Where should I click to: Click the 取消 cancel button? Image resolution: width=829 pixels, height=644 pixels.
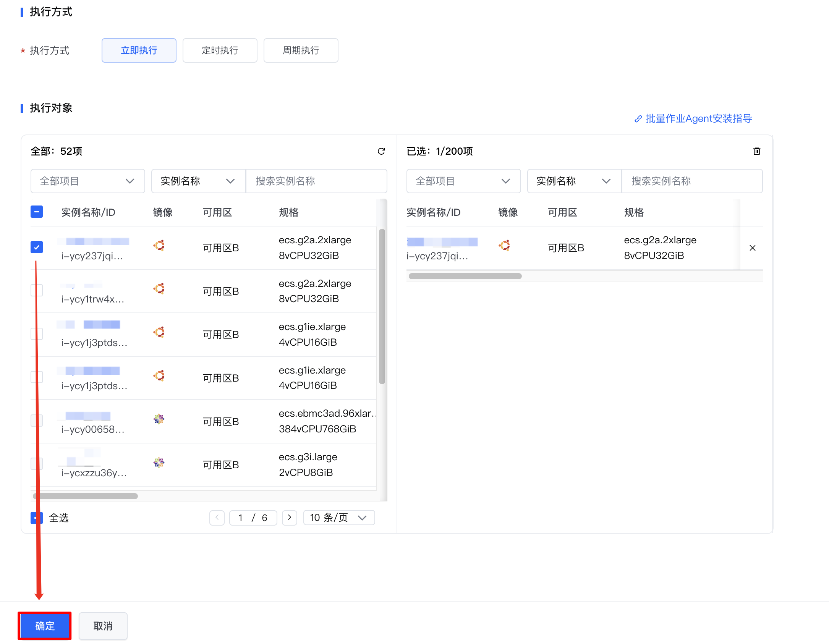(103, 626)
